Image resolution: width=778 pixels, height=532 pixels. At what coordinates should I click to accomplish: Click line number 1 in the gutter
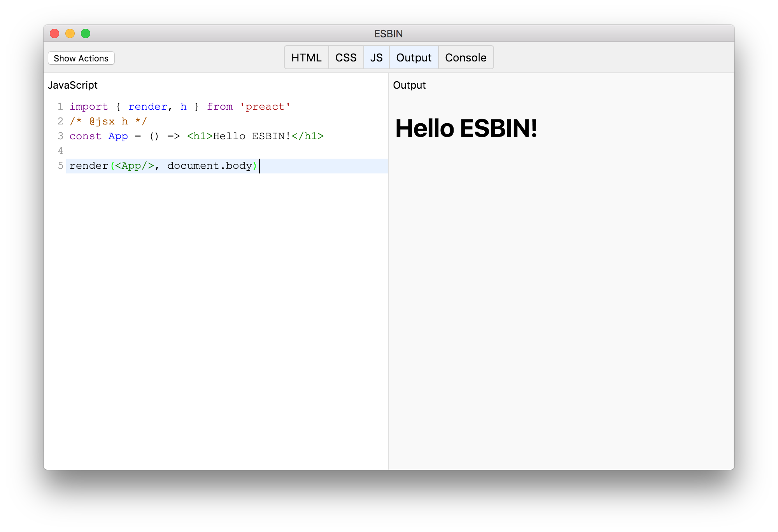(x=60, y=107)
